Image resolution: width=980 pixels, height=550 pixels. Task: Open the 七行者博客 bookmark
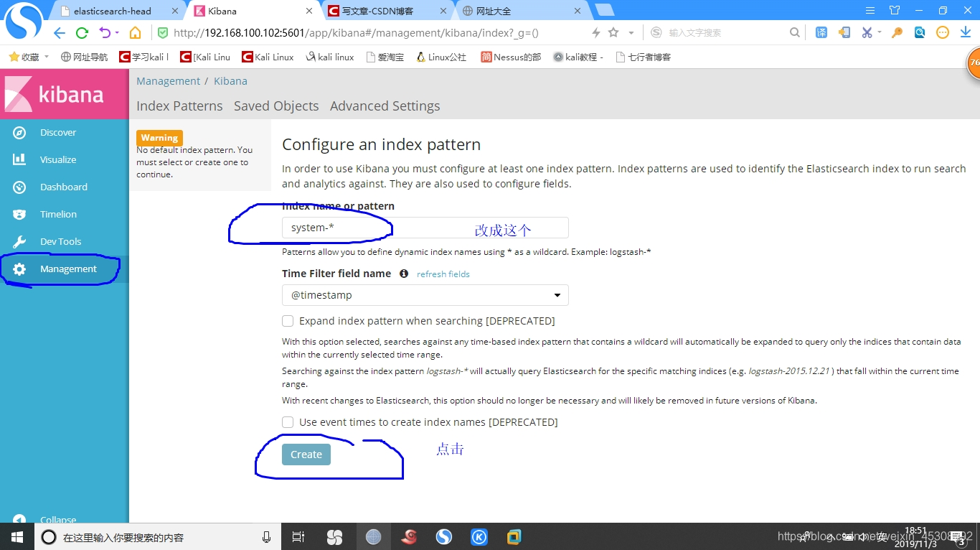pyautogui.click(x=643, y=57)
